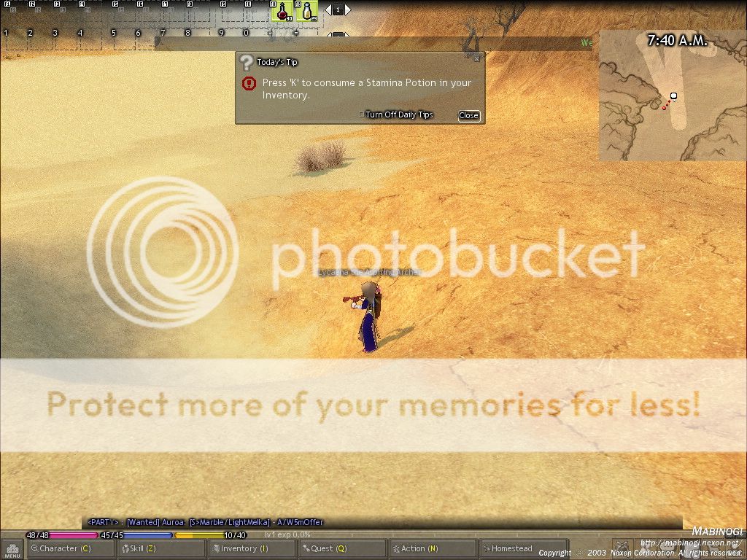Open the Skill window tab
This screenshot has height=560, width=747.
coord(162,548)
